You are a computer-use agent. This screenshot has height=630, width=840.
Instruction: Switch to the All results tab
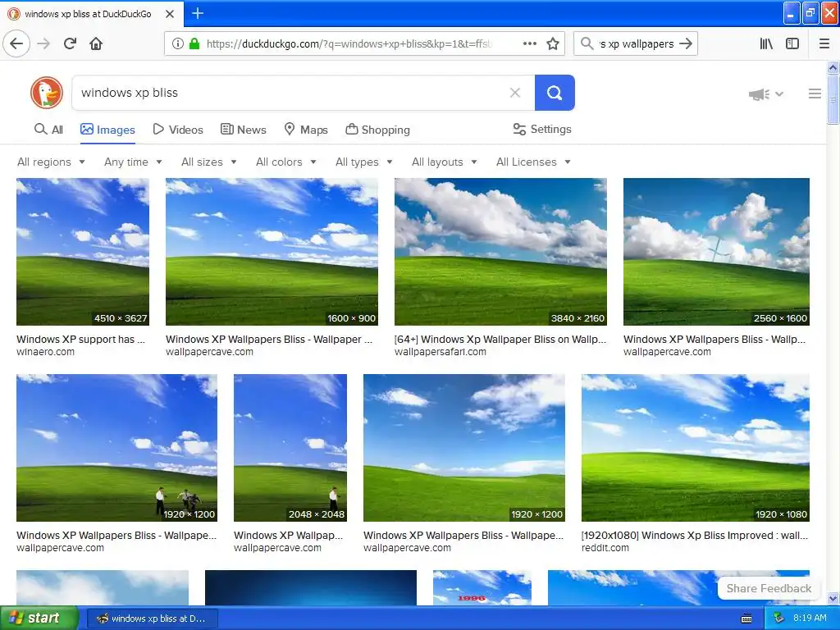click(x=48, y=130)
